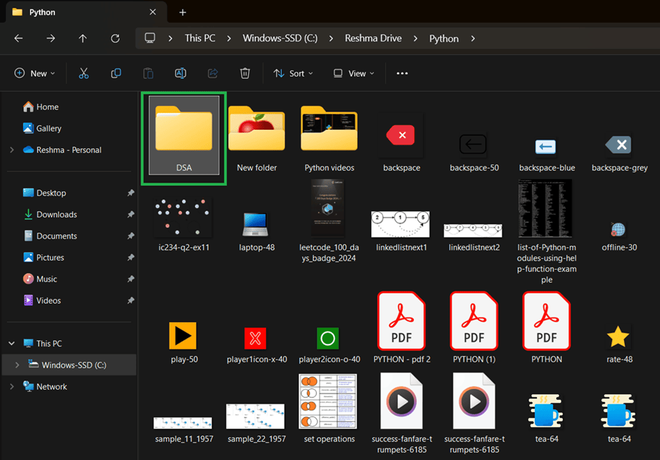The image size is (660, 460).
Task: Expand the Reshma - Personal tree node
Action: (10, 150)
